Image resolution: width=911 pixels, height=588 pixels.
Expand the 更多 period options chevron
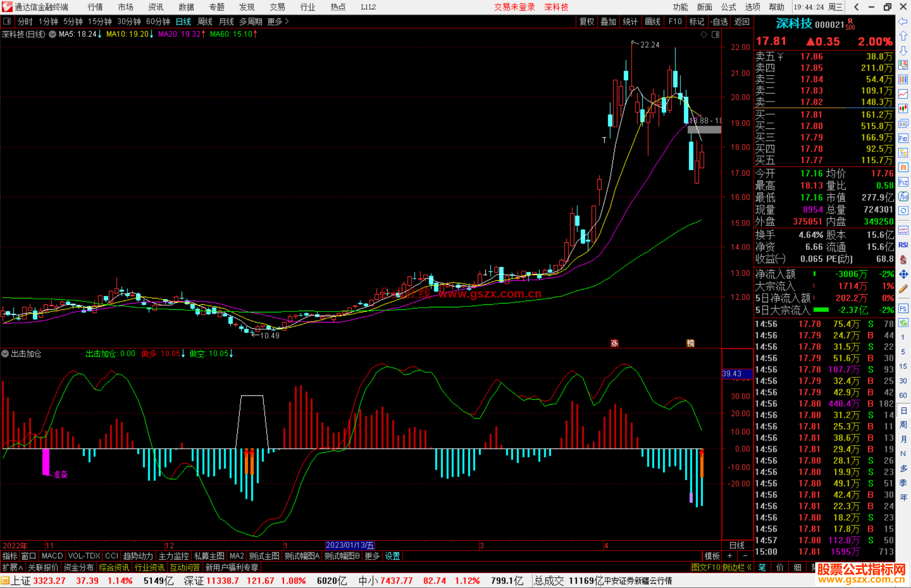(287, 21)
